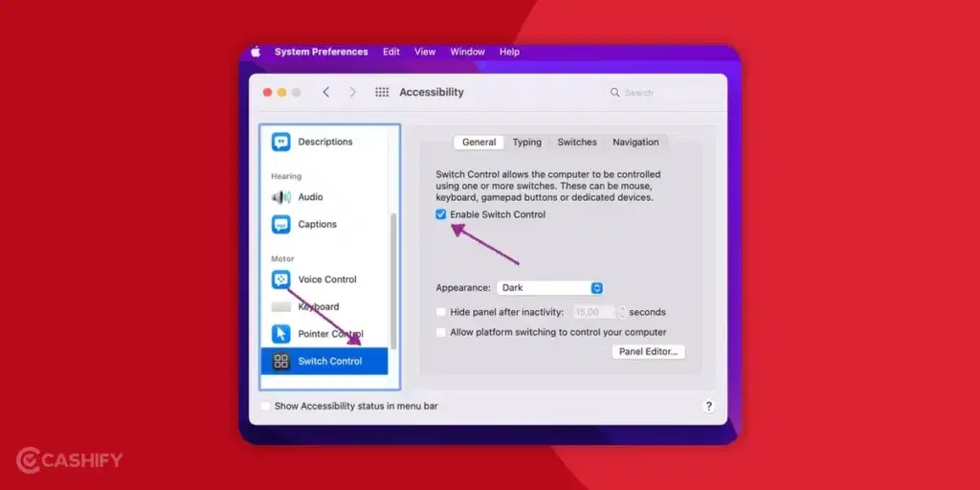The image size is (980, 490).
Task: Open Audio text row
Action: tap(311, 197)
